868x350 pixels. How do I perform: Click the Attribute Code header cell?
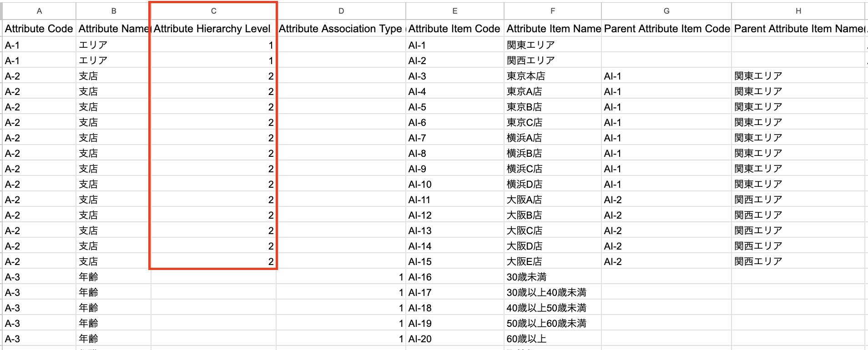(39, 29)
